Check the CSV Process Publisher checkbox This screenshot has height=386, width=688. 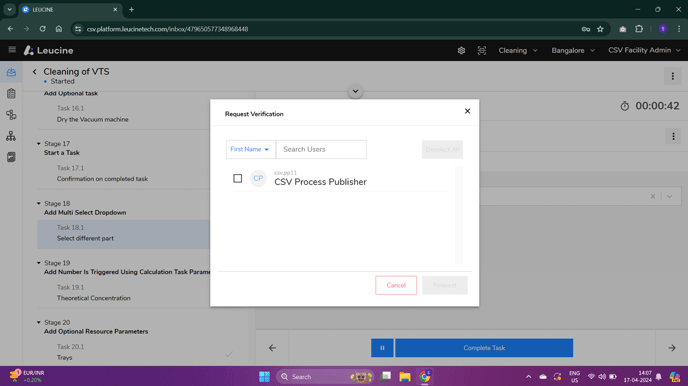[x=237, y=179]
